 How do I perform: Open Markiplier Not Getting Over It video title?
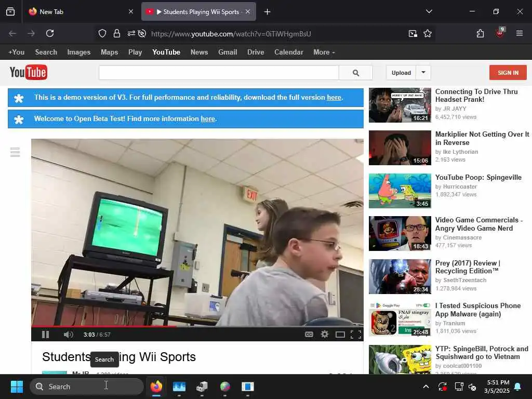point(482,138)
